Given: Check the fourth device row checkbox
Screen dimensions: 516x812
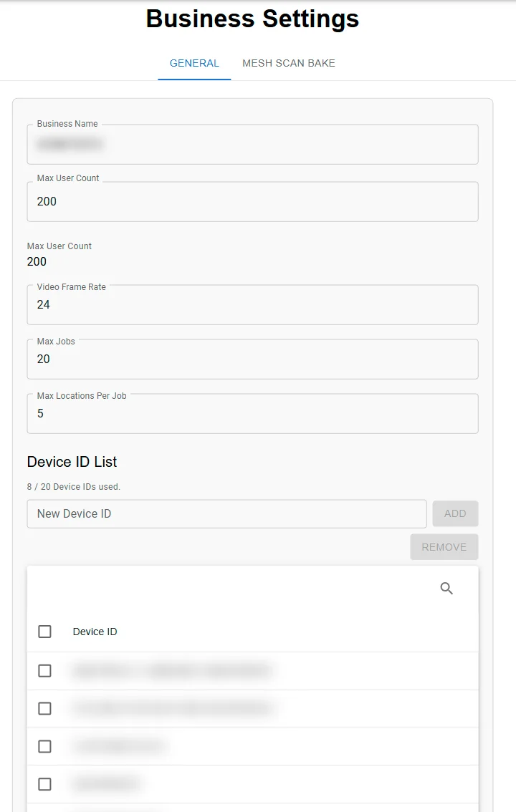Looking at the screenshot, I should coord(45,784).
